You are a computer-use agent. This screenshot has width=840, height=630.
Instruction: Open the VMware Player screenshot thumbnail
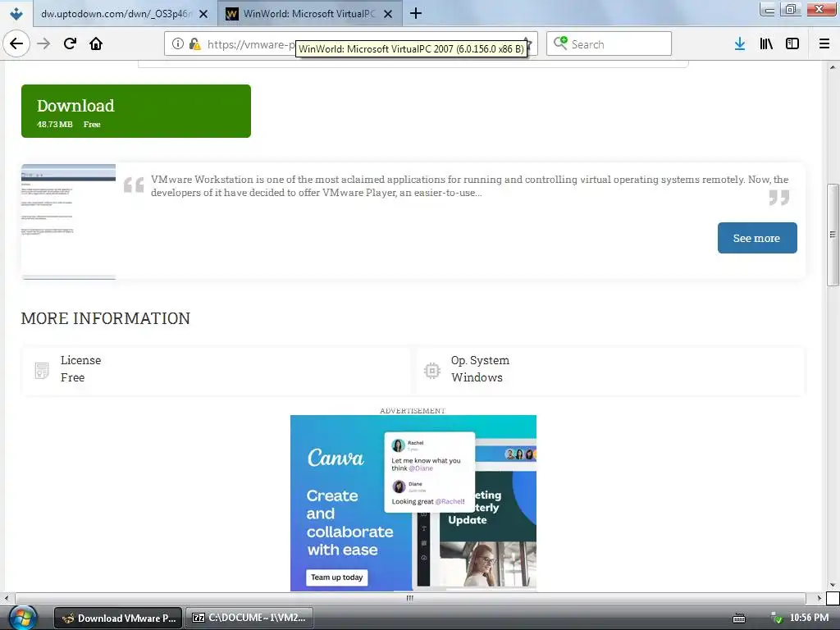(x=69, y=221)
